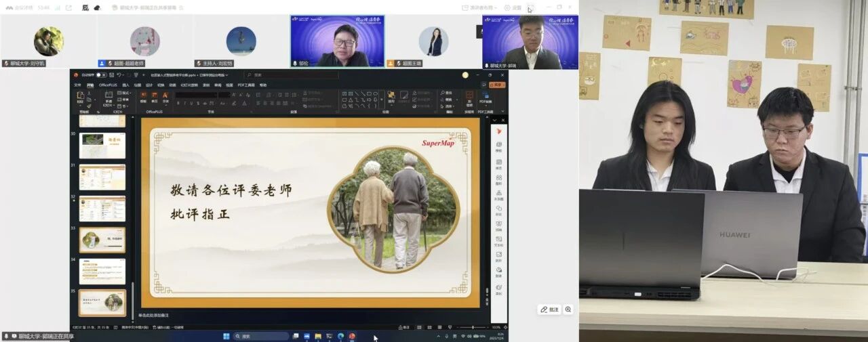Click the Windows Start button on the taskbar

pos(226,336)
